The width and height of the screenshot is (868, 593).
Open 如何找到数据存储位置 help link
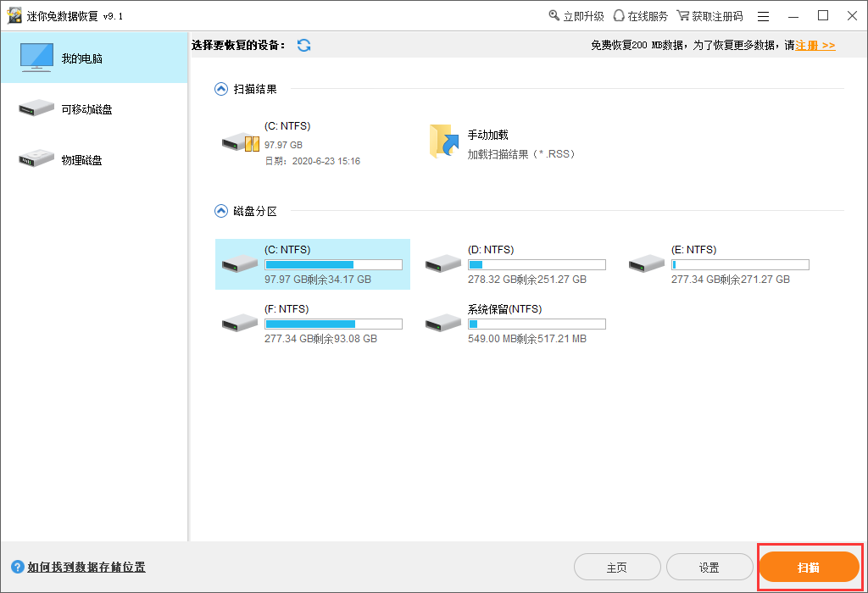coord(86,567)
